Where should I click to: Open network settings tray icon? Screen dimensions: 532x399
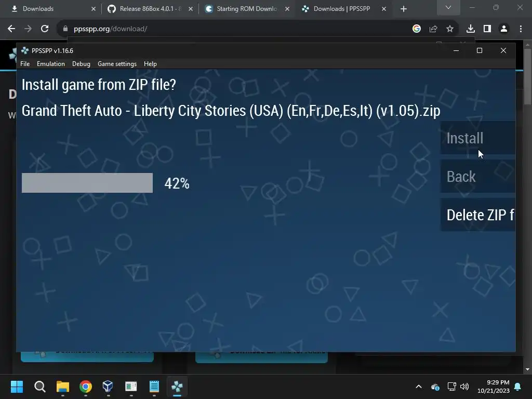point(451,387)
